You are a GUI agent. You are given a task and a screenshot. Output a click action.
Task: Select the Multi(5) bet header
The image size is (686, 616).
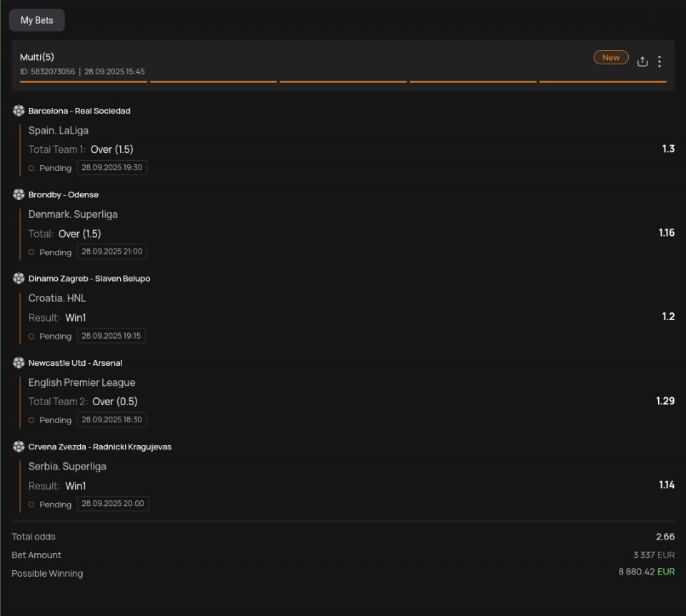click(x=37, y=57)
